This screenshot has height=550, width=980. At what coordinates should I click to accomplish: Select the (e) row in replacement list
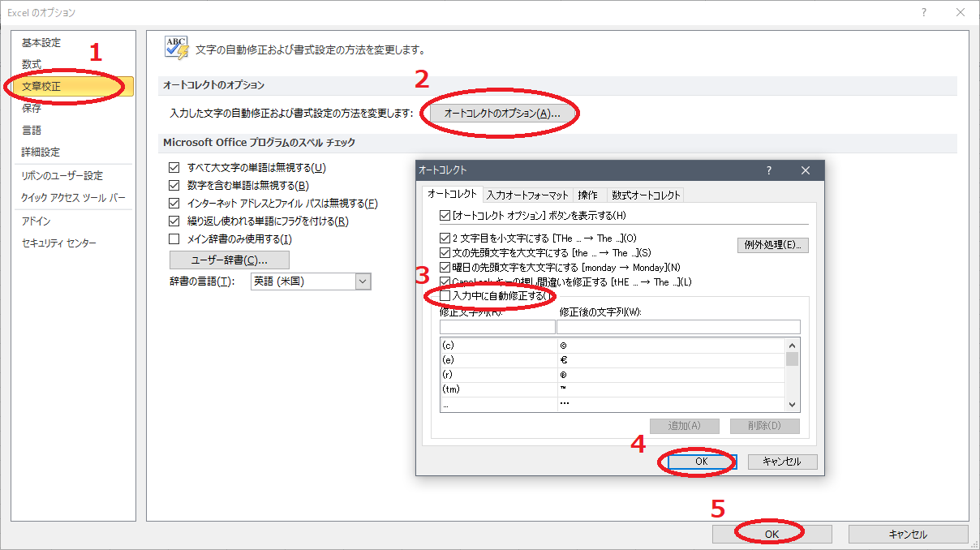613,359
